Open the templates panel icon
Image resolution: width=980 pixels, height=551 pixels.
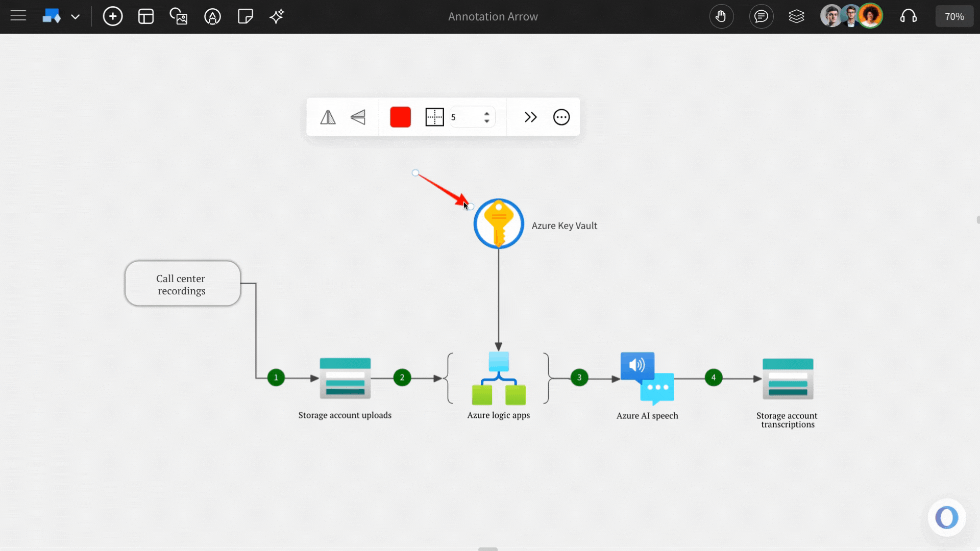[145, 16]
